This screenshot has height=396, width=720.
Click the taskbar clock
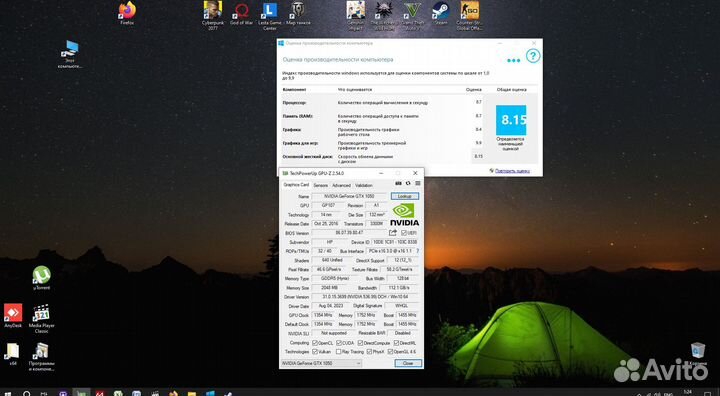(687, 392)
